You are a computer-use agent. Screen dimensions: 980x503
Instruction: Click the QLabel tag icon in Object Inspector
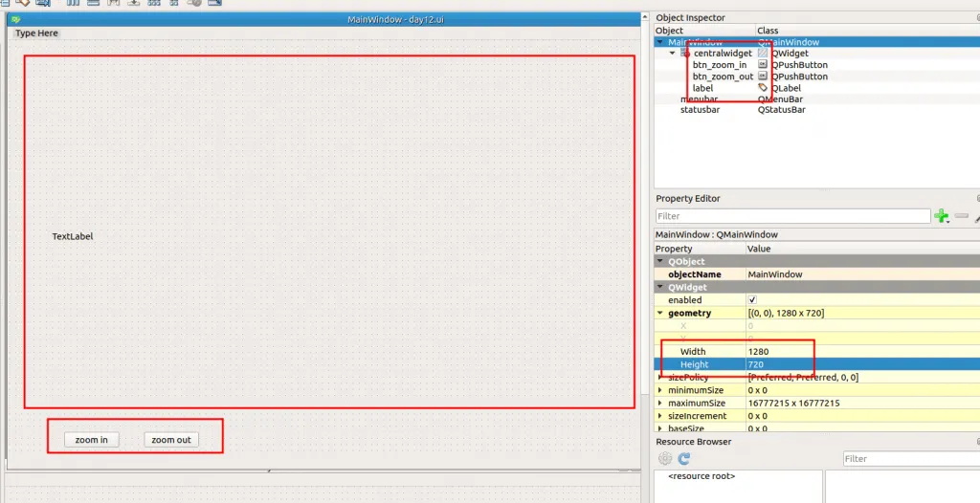pos(763,88)
